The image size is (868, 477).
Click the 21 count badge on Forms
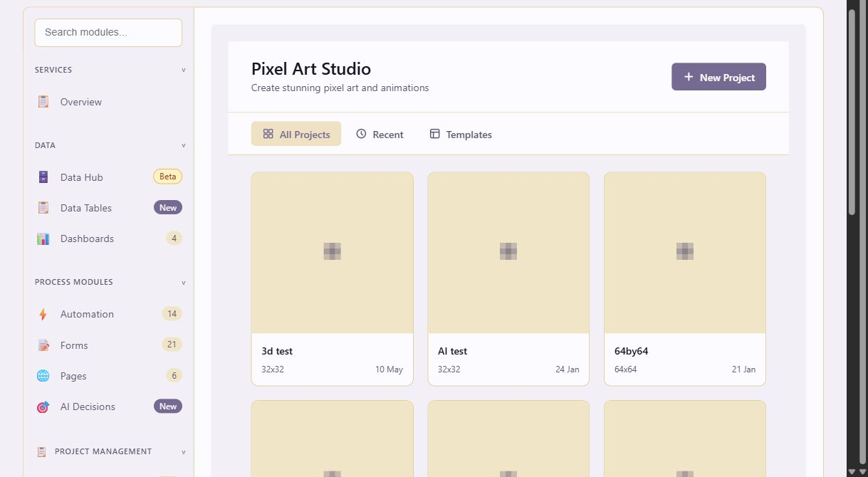point(172,345)
